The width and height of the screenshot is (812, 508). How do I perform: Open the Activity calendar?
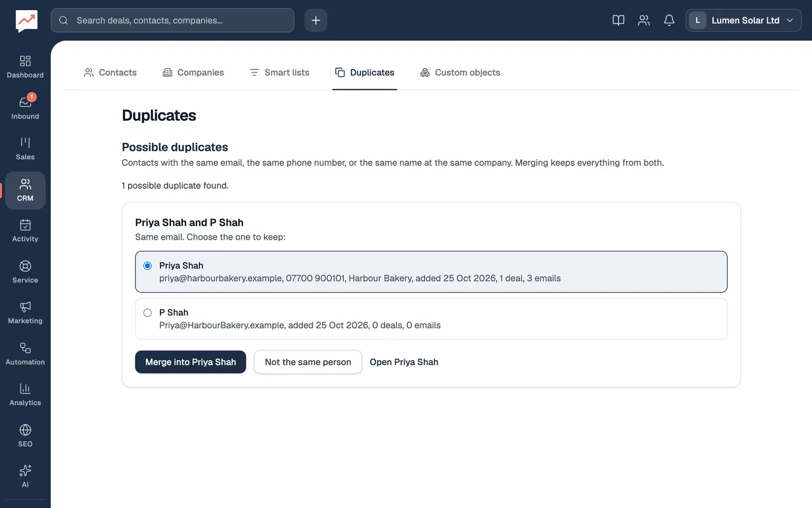(x=25, y=231)
